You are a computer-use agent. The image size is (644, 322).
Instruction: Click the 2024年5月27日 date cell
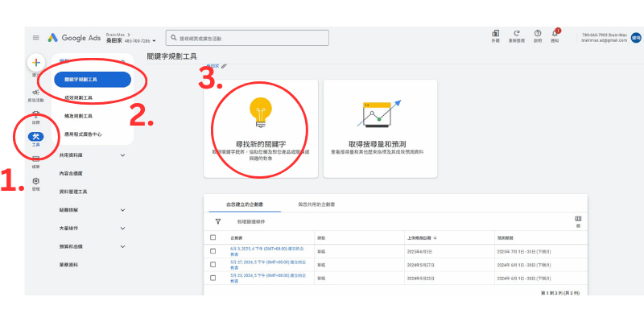420,265
